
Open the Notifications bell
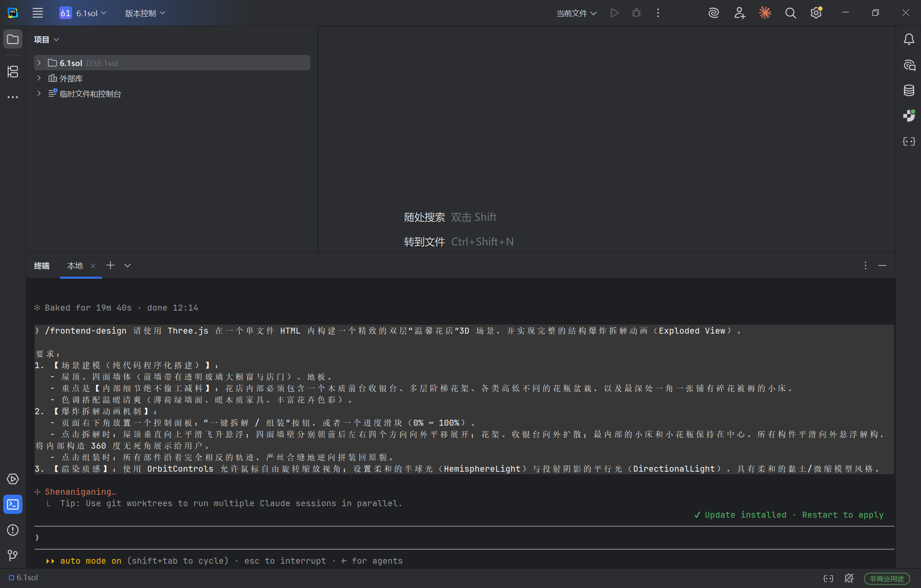tap(909, 39)
